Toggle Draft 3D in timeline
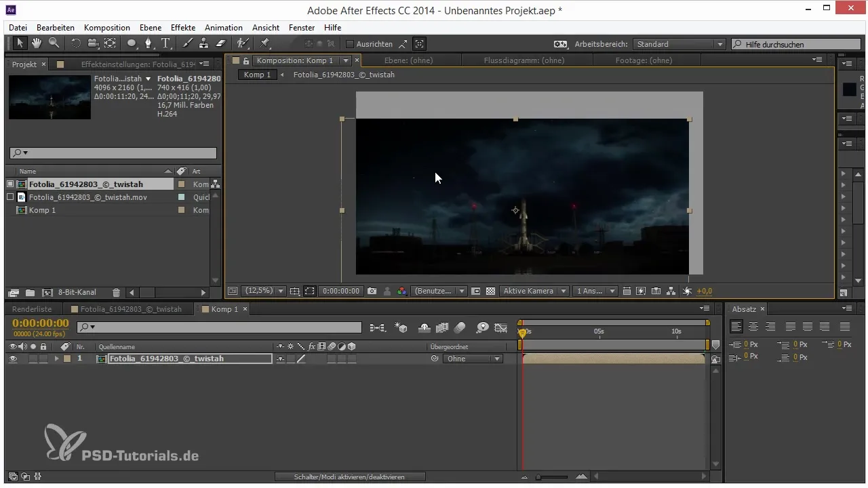Image resolution: width=868 pixels, height=488 pixels. (x=401, y=327)
